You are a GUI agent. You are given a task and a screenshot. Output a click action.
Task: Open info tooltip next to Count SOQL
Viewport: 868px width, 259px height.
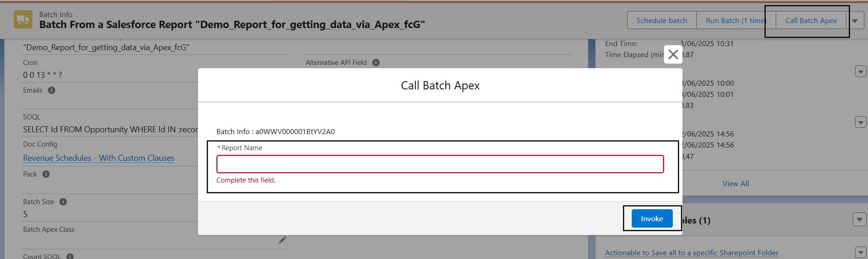[x=70, y=256]
